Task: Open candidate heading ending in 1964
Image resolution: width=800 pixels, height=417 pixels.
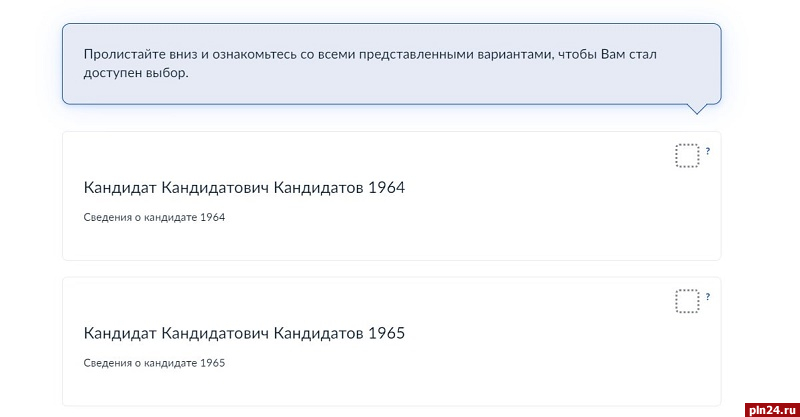Action: [x=244, y=188]
